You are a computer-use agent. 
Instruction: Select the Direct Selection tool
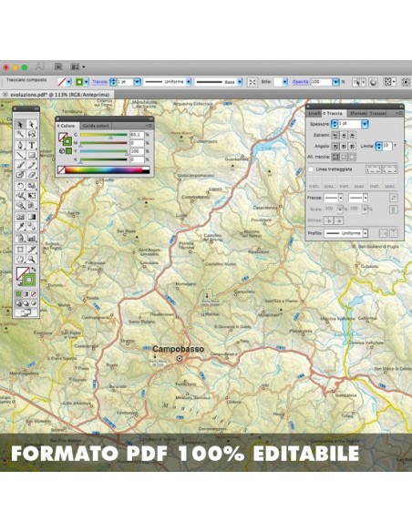32,125
